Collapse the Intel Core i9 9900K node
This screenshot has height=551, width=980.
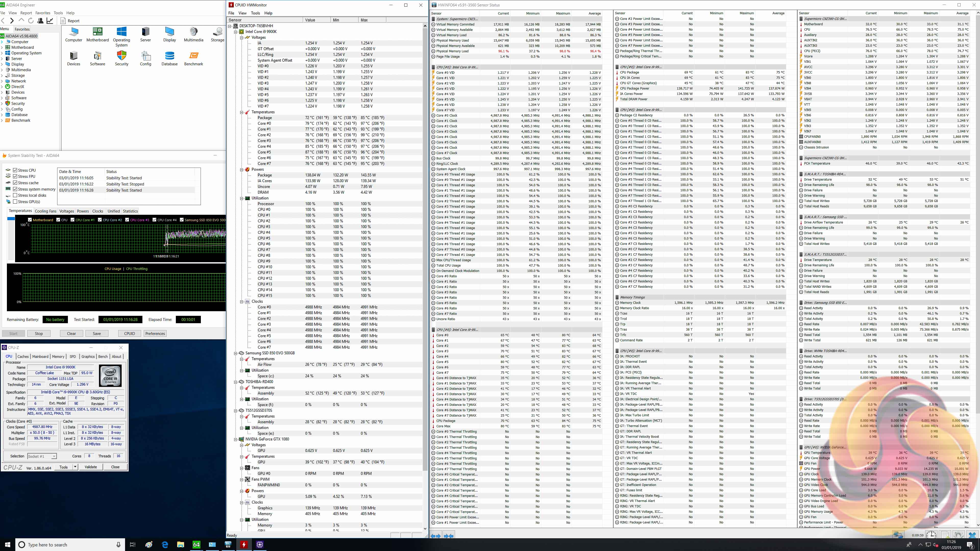[236, 32]
